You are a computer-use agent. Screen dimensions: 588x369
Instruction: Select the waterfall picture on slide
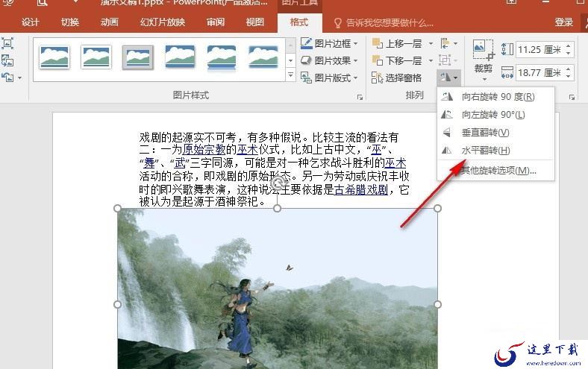pyautogui.click(x=278, y=288)
